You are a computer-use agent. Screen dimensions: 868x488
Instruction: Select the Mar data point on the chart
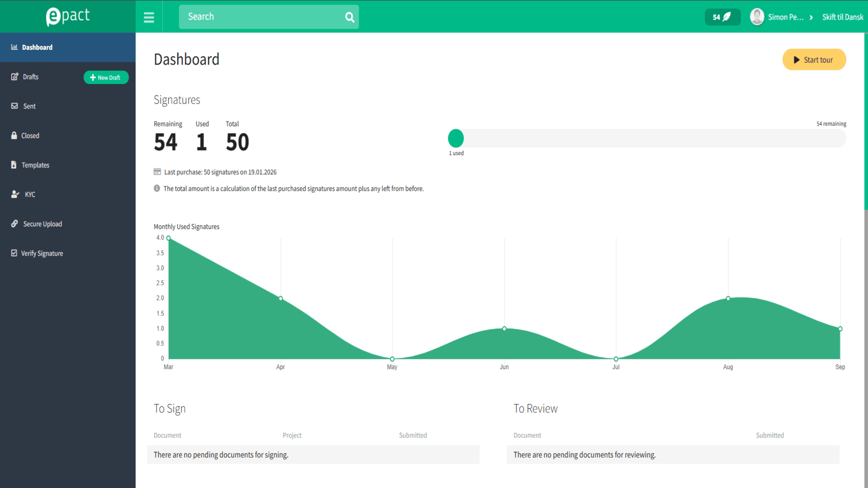click(169, 238)
